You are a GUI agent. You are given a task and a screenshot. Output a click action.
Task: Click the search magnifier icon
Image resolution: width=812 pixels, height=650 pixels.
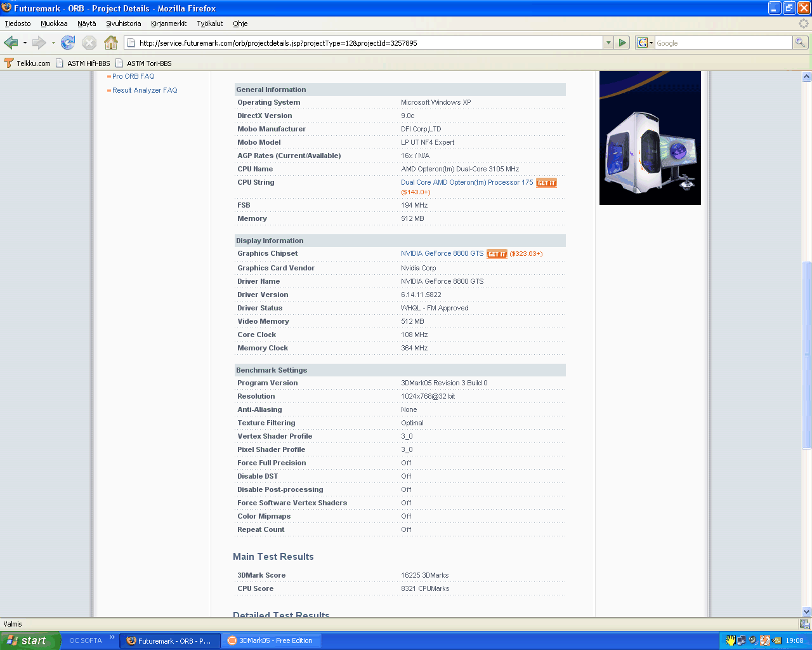coord(801,43)
